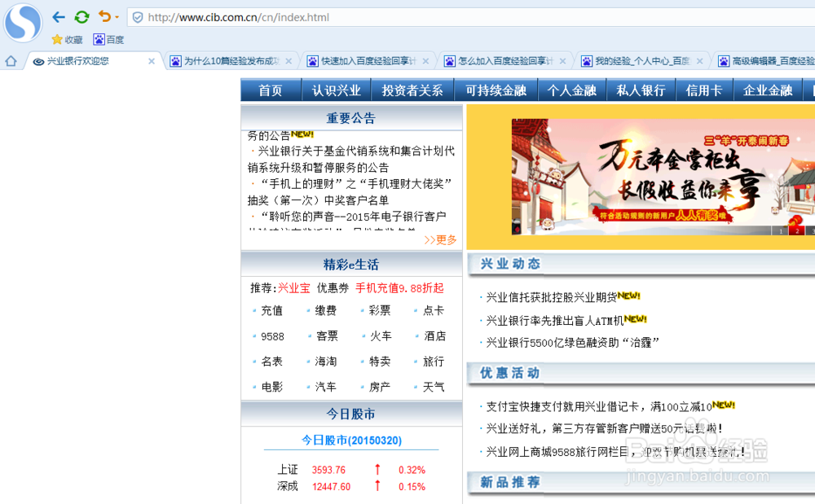Close the 快速加入百度经验回享计划 tab
This screenshot has width=815, height=504.
coord(425,61)
